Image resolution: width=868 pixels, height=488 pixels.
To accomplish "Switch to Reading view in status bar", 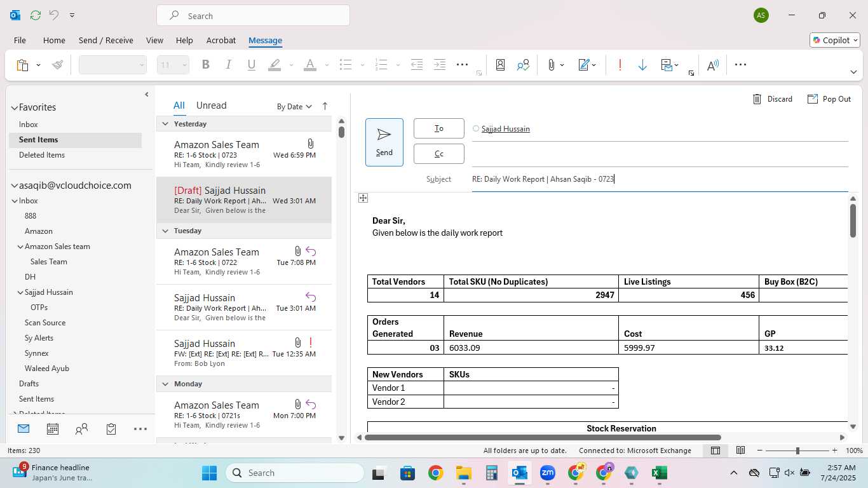I will tap(740, 451).
